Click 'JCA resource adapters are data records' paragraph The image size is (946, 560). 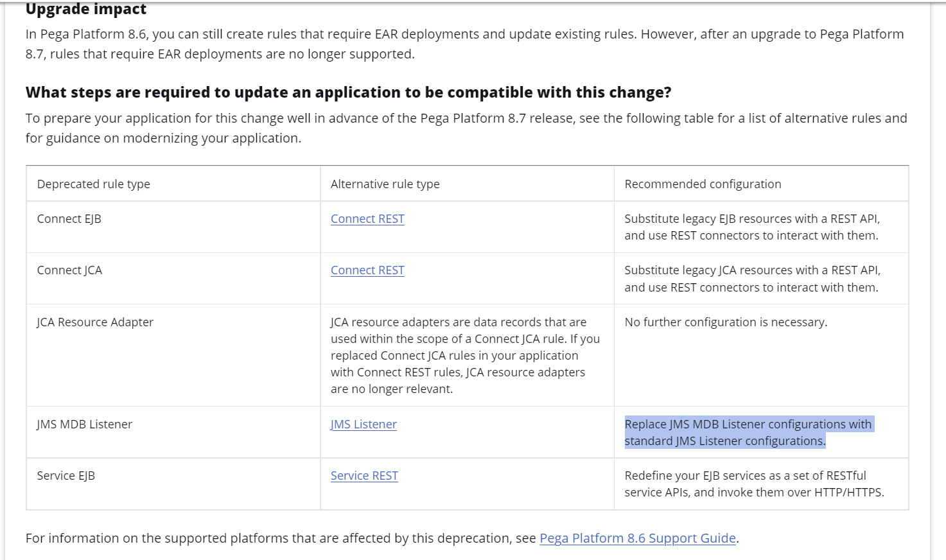point(466,356)
